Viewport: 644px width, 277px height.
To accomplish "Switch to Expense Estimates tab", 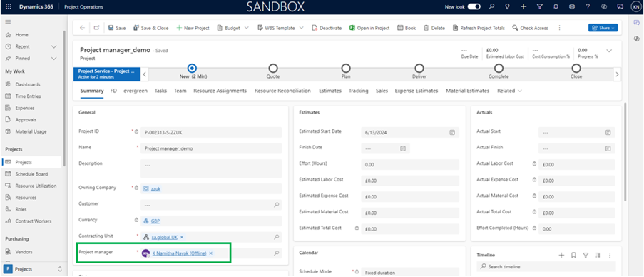I will click(416, 91).
